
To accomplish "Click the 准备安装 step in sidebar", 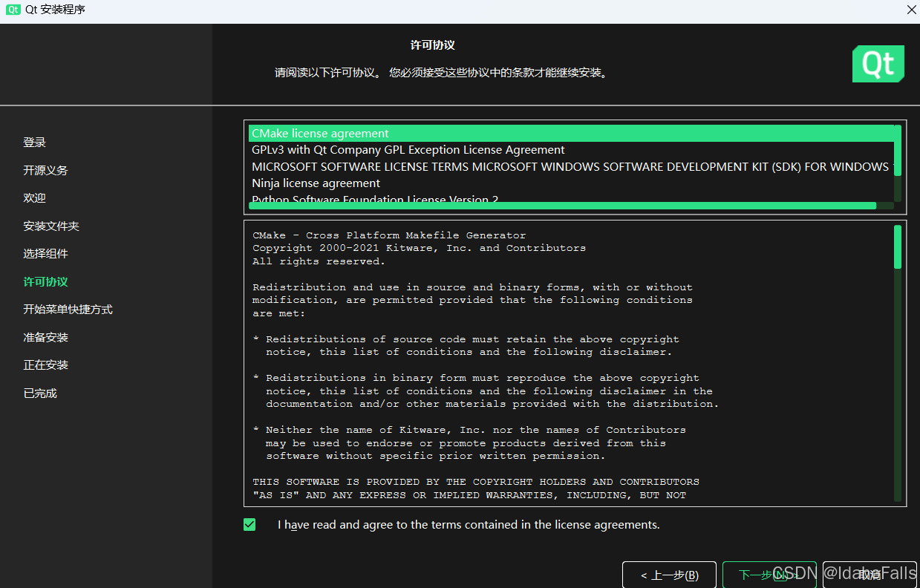I will tap(45, 338).
